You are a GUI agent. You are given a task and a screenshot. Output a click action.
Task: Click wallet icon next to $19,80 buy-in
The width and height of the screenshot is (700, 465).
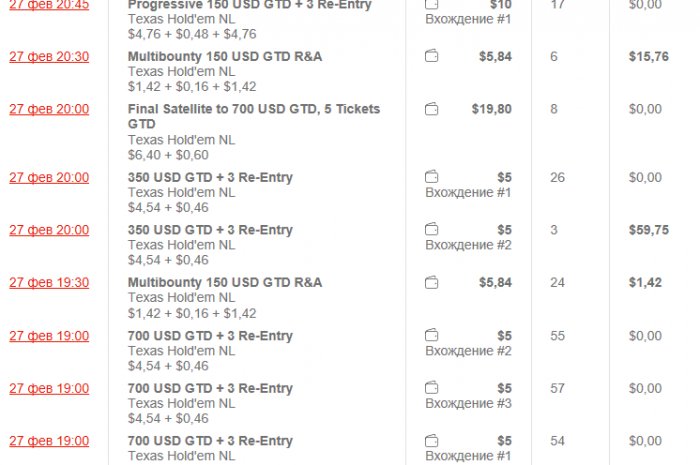[x=432, y=109]
